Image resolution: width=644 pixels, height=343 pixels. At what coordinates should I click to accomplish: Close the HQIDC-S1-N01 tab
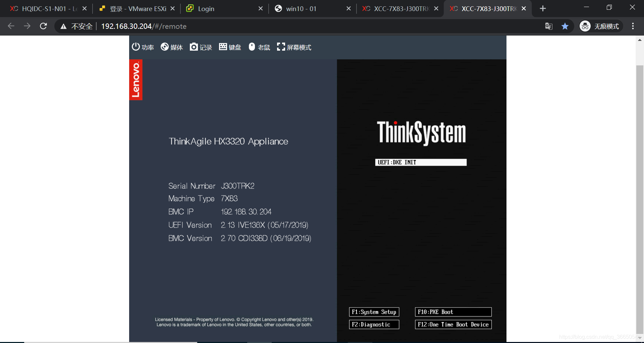85,9
